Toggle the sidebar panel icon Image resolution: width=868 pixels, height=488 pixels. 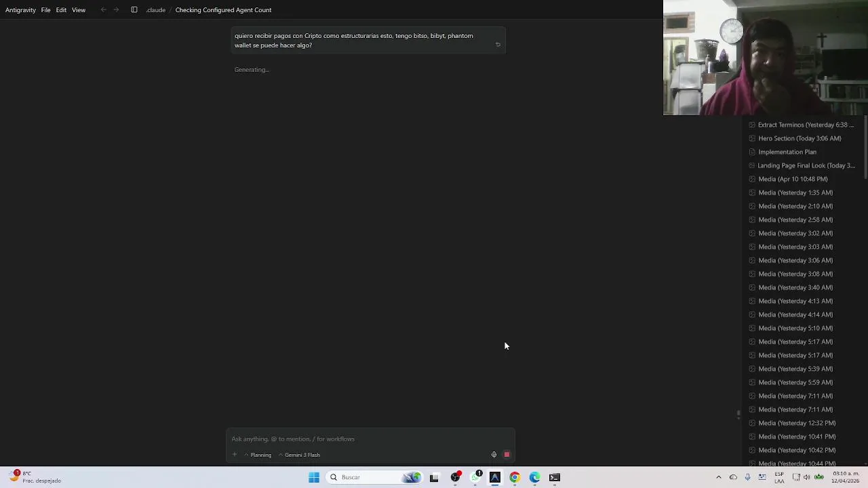pos(134,9)
